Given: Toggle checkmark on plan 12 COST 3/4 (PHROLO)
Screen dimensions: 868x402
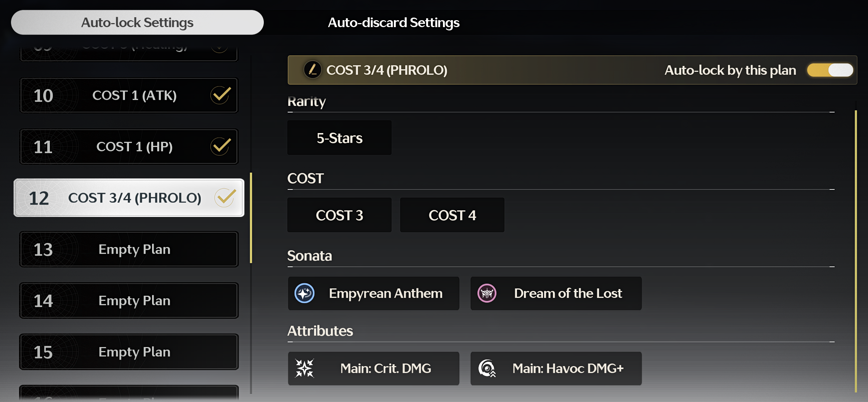Looking at the screenshot, I should (225, 198).
